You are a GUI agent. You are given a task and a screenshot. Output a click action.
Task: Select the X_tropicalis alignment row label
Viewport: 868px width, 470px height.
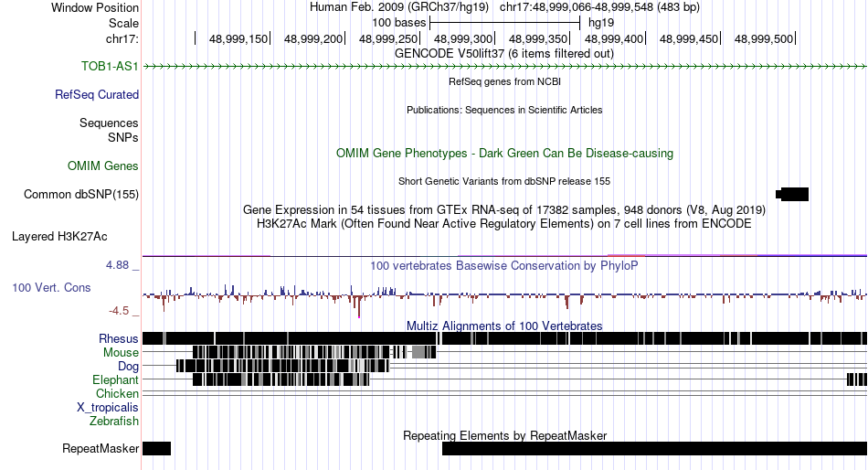coord(108,408)
